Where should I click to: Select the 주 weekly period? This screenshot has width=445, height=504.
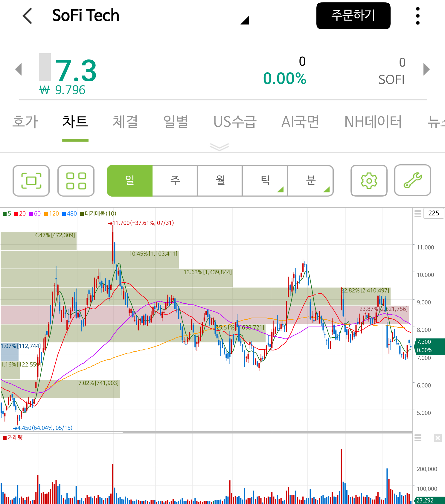[175, 181]
